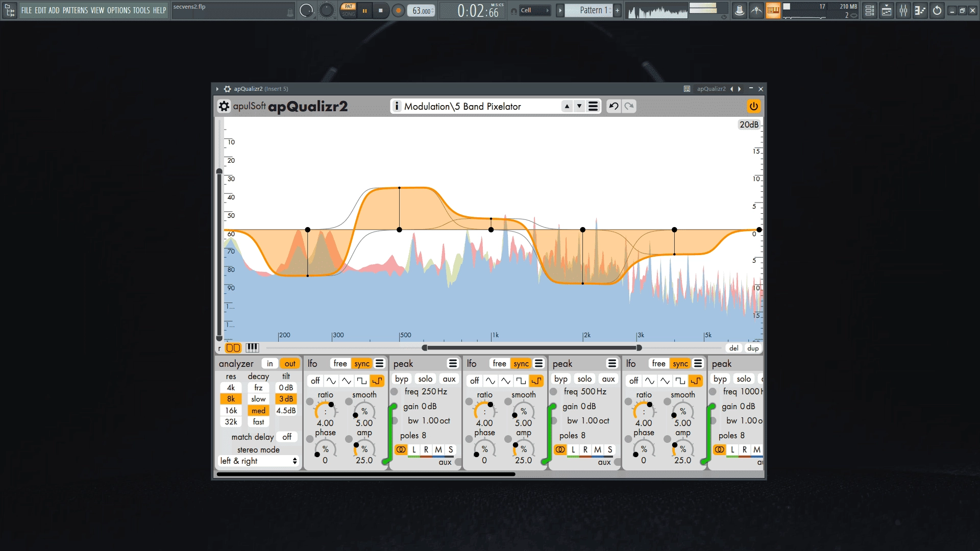Open the 250 Hz peak module menu
The image size is (980, 551).
(453, 363)
